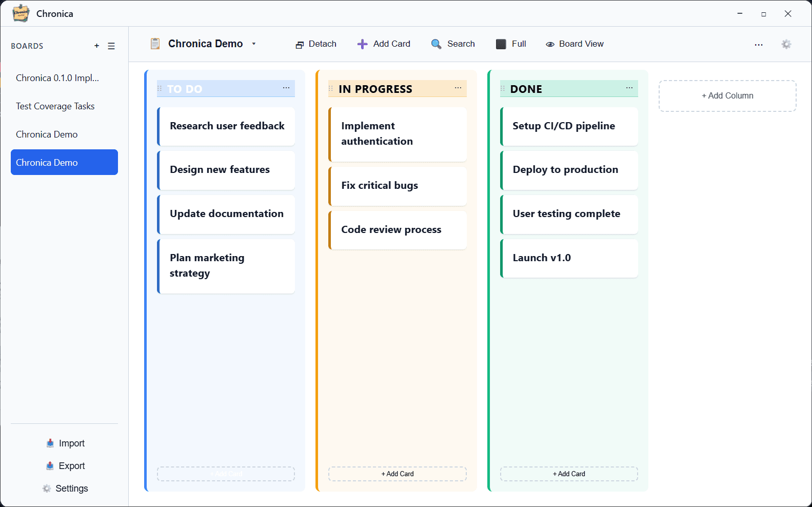Open the IN PROGRESS column options menu
The height and width of the screenshot is (507, 812).
(x=458, y=88)
